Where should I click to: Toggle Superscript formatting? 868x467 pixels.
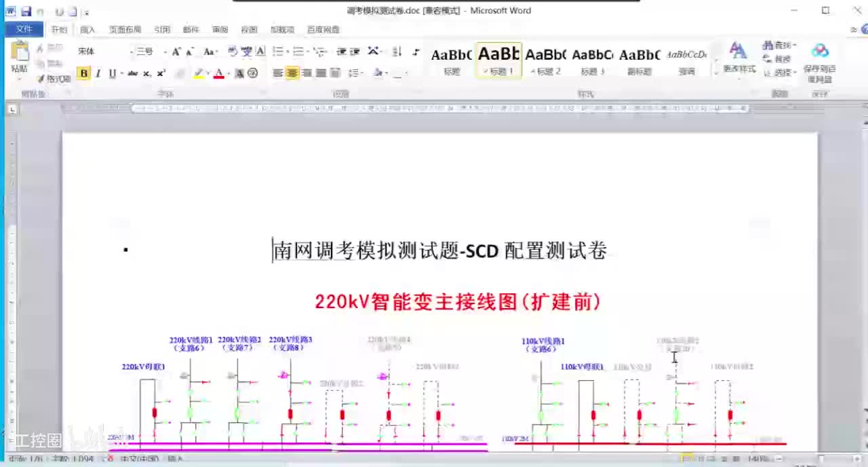161,73
